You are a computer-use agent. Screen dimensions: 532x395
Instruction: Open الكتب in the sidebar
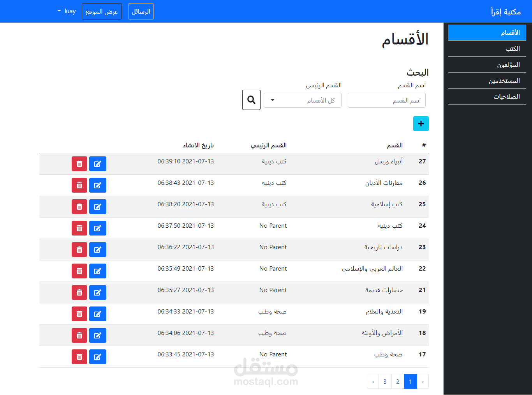click(487, 48)
